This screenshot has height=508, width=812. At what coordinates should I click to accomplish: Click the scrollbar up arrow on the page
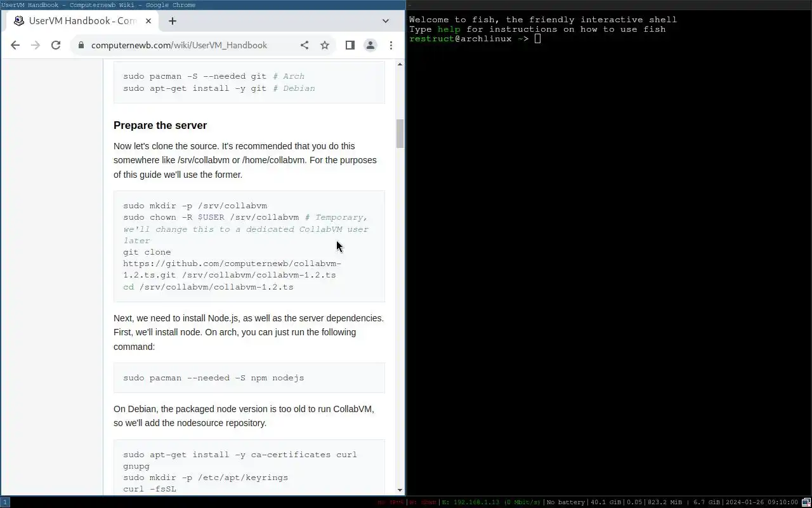pyautogui.click(x=400, y=64)
